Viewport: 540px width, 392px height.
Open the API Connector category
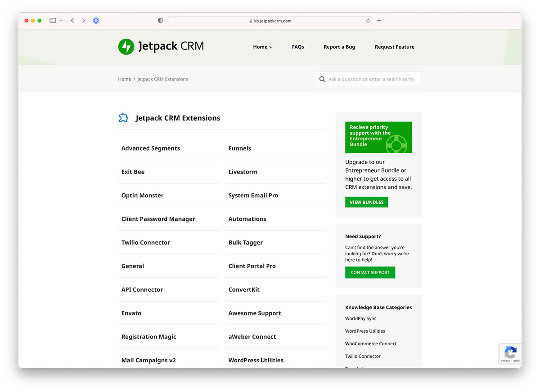click(x=142, y=290)
